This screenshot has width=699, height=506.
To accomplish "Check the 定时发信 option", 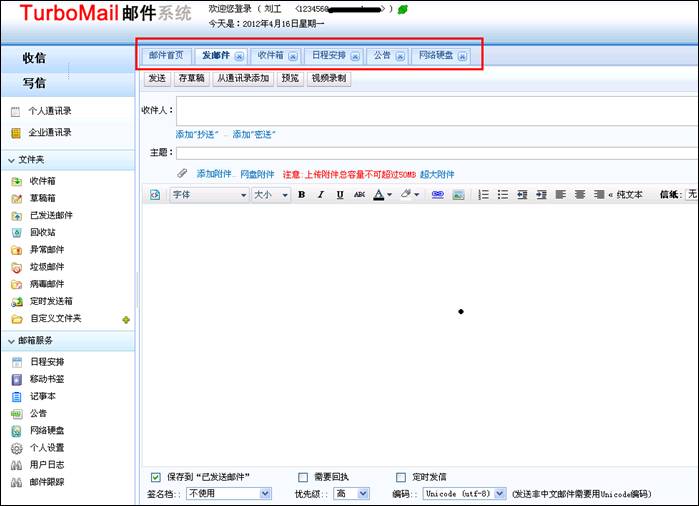I will pyautogui.click(x=401, y=477).
